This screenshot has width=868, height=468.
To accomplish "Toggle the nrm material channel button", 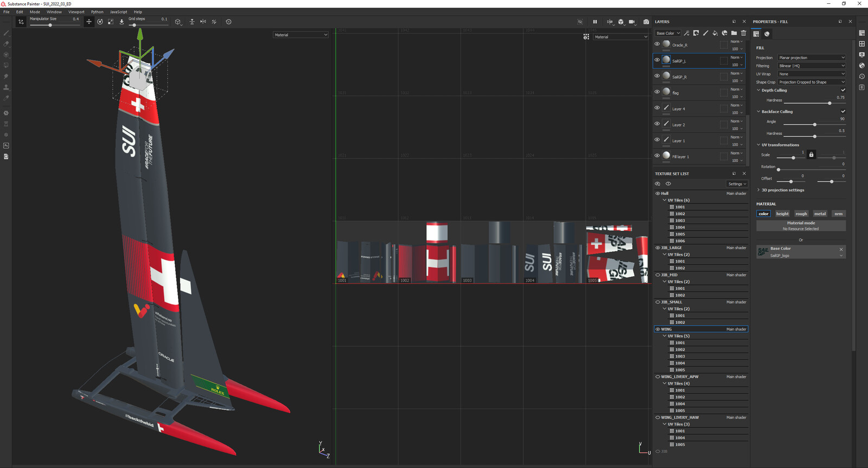I will tap(838, 214).
